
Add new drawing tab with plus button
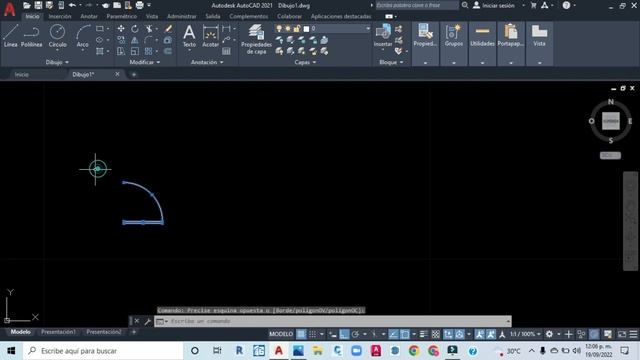click(x=134, y=75)
